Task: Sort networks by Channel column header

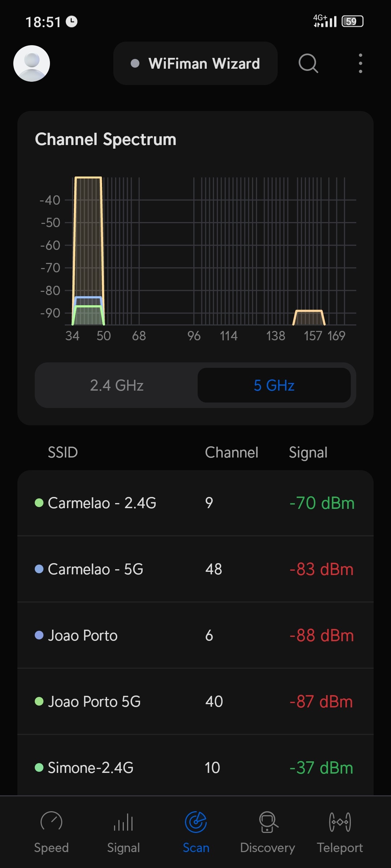Action: tap(231, 452)
